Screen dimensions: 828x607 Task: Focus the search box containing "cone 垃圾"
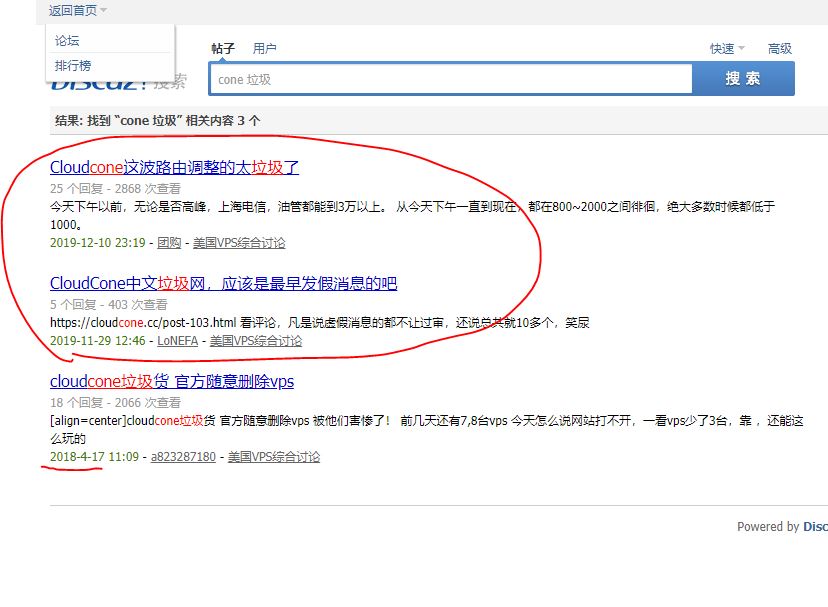[x=450, y=79]
